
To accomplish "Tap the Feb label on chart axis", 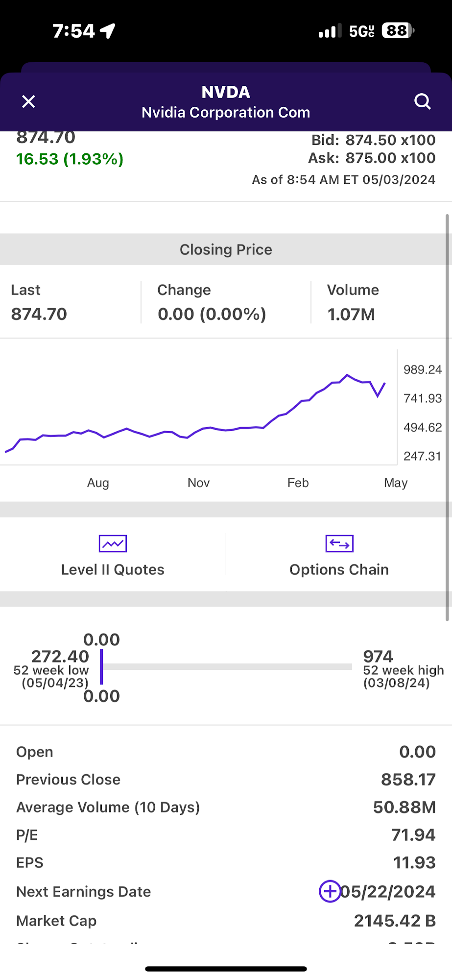I will click(x=298, y=483).
